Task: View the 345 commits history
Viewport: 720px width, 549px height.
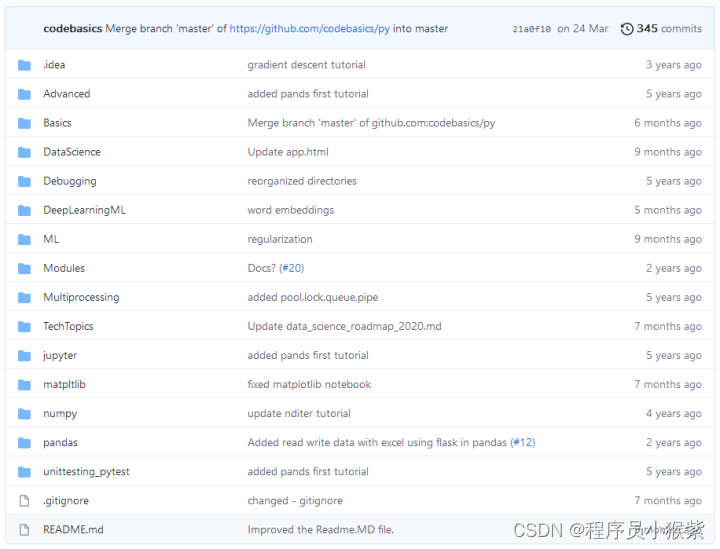Action: (x=669, y=28)
